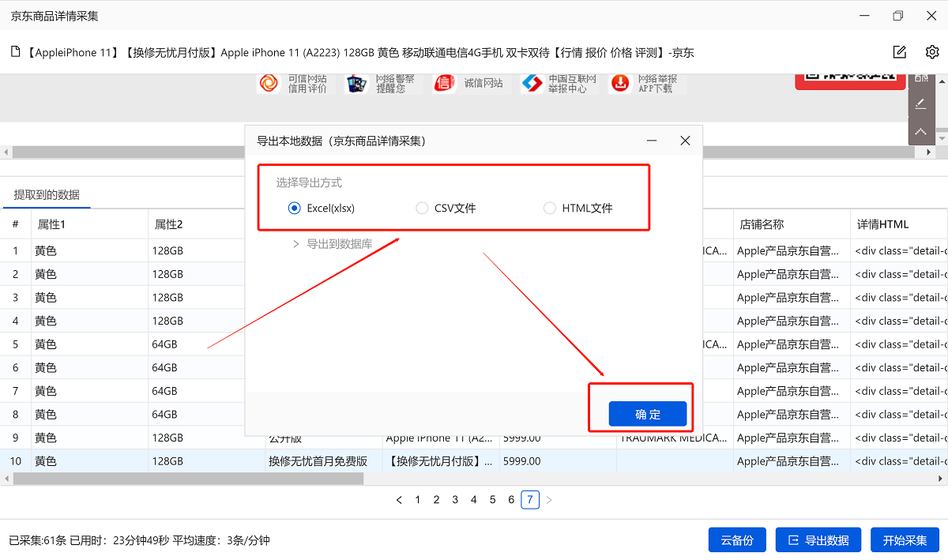
Task: Go to next page arrow in pagination
Action: point(549,500)
